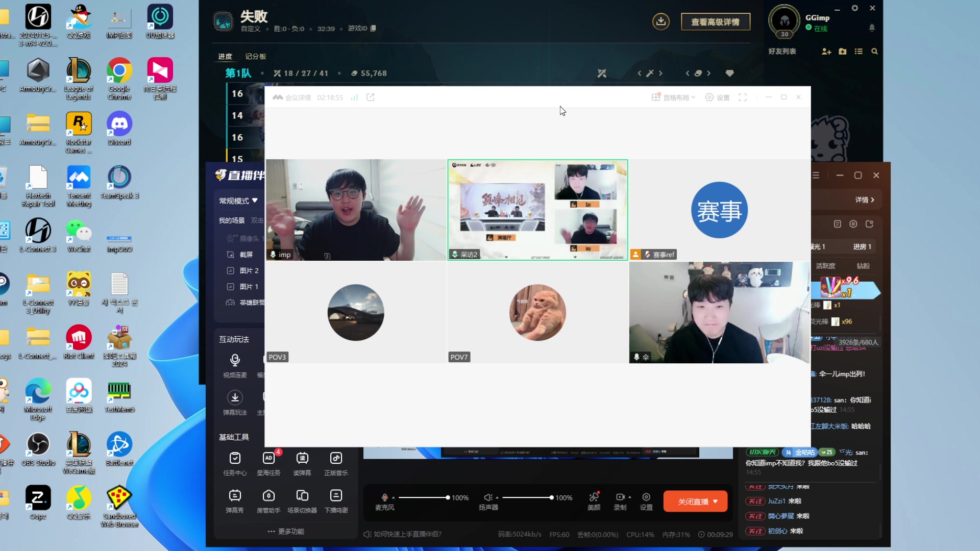Open 宫格布局 layout dropdown

674,97
